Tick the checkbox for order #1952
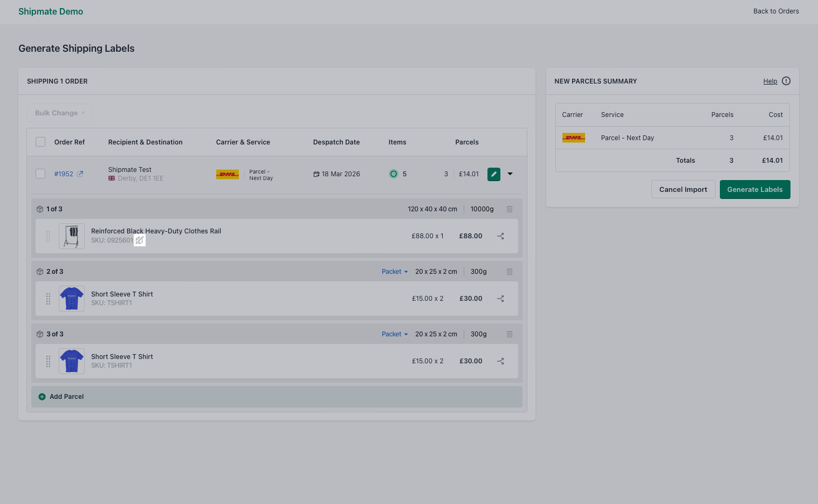 coord(40,174)
